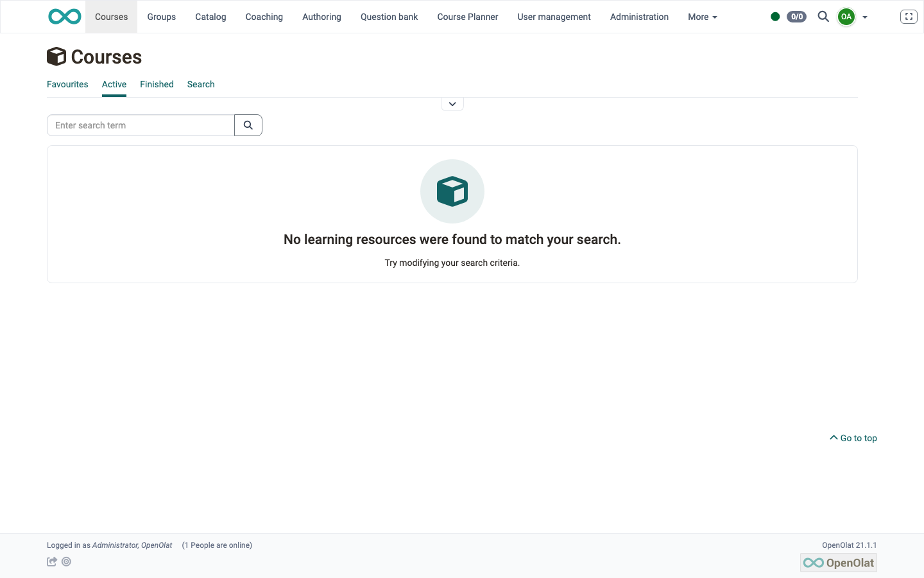Expand the collapsed filter panel chevron
Screen dimensions: 924x578
[452, 104]
